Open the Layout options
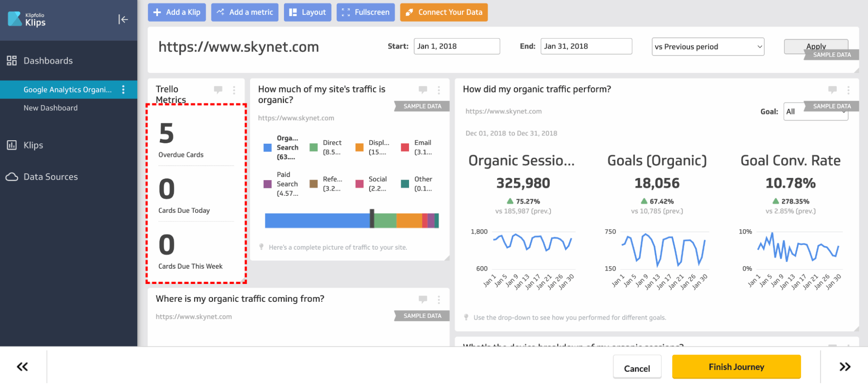The width and height of the screenshot is (868, 386). click(x=307, y=12)
